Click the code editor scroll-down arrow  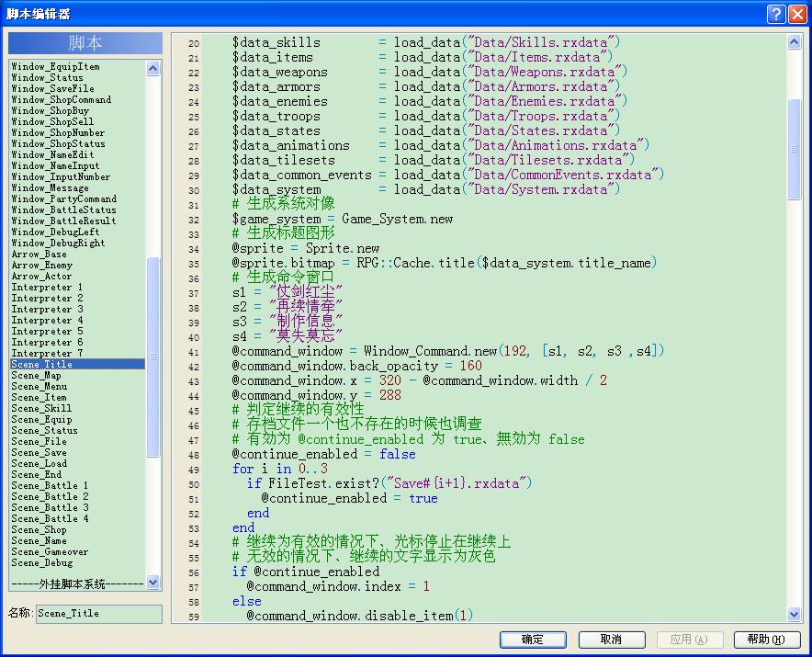(x=794, y=615)
